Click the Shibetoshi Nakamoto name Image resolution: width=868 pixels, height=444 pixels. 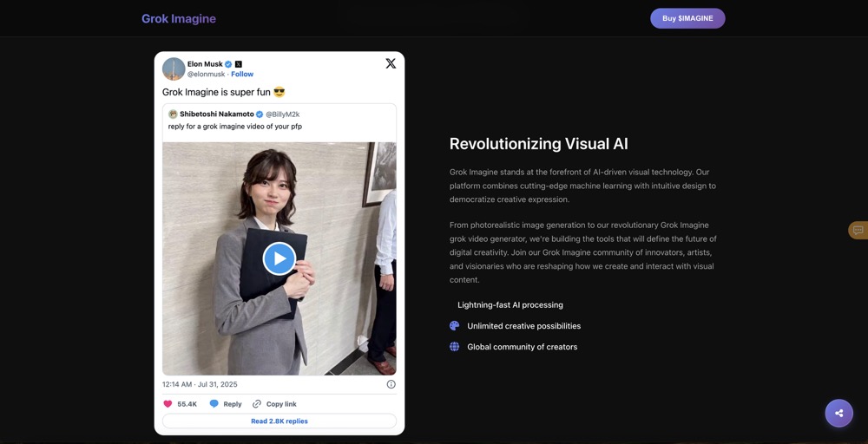tap(216, 114)
